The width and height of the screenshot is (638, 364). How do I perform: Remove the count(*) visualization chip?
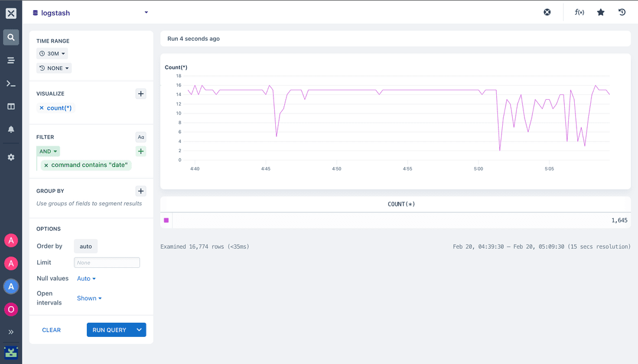(41, 107)
